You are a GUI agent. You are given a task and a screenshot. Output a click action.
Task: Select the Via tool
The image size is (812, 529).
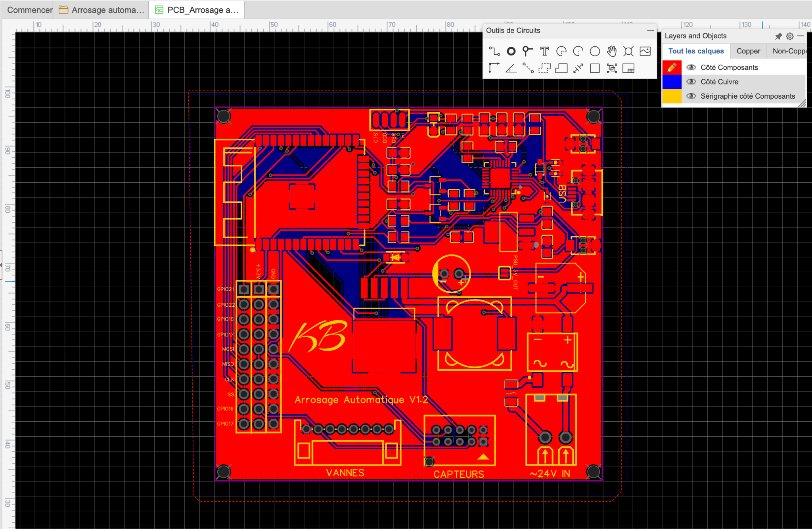coord(527,51)
